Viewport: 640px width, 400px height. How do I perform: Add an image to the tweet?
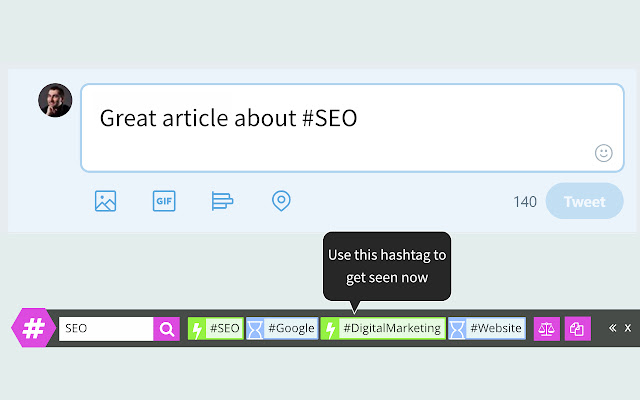click(x=106, y=201)
